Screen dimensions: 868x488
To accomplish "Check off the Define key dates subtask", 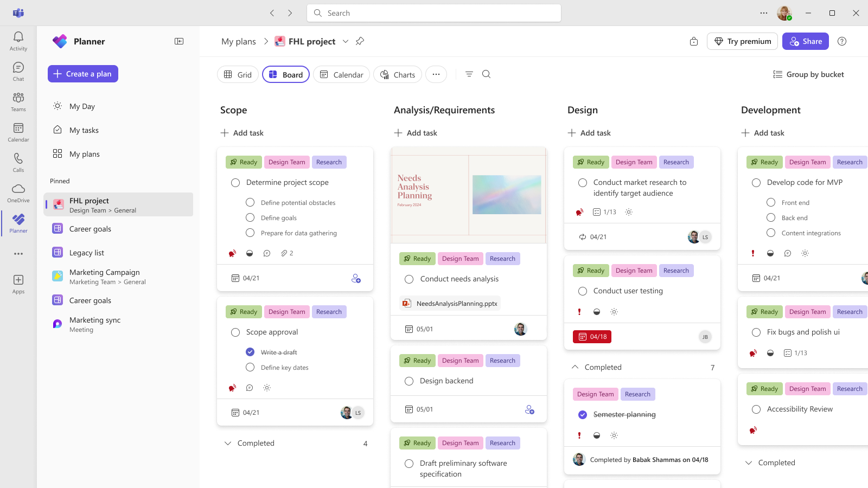I will 250,367.
